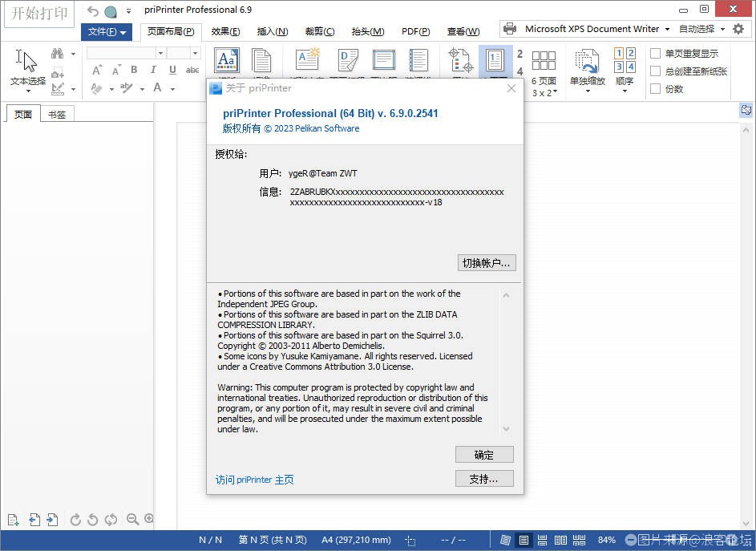
Task: Switch to the 插入(N) ribbon tab
Action: click(x=273, y=32)
